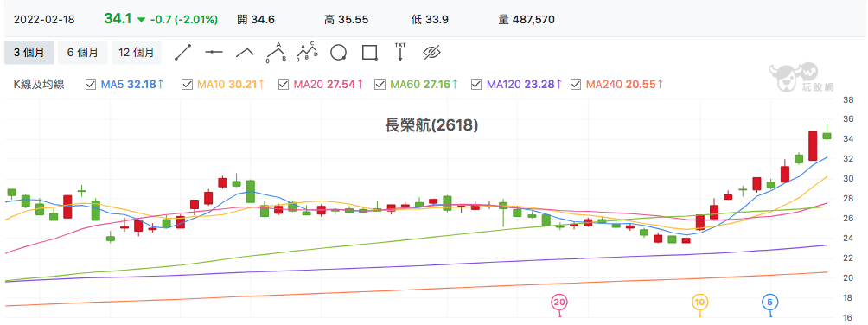Toggle the hide drawings eye icon
Viewport: 868px width, 325px height.
431,53
